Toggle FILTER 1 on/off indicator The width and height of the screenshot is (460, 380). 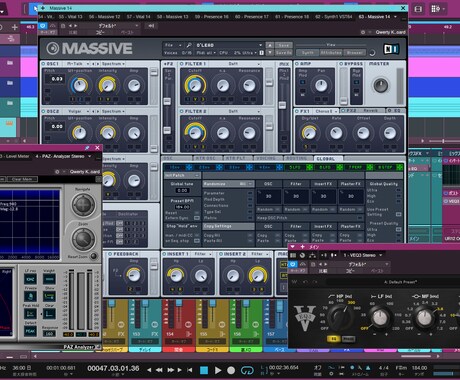[182, 64]
